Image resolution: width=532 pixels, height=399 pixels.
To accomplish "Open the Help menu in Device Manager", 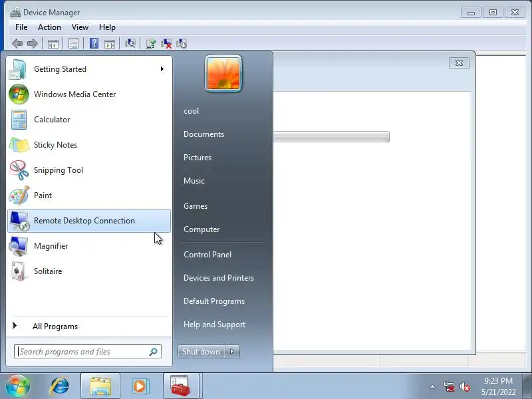I will point(107,27).
